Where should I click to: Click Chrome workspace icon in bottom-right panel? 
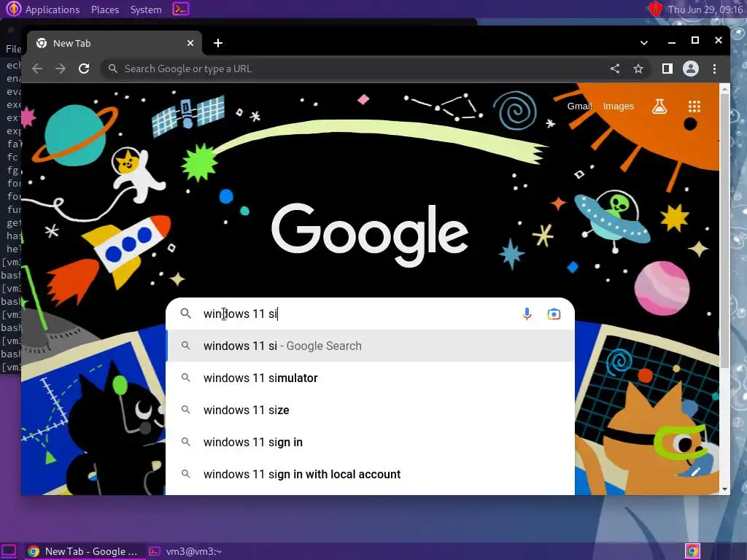point(693,551)
